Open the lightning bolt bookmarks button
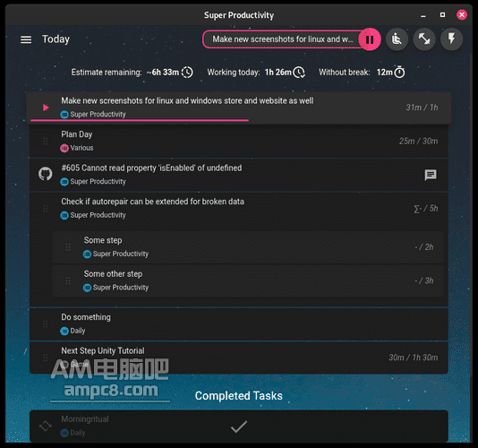 pos(451,39)
